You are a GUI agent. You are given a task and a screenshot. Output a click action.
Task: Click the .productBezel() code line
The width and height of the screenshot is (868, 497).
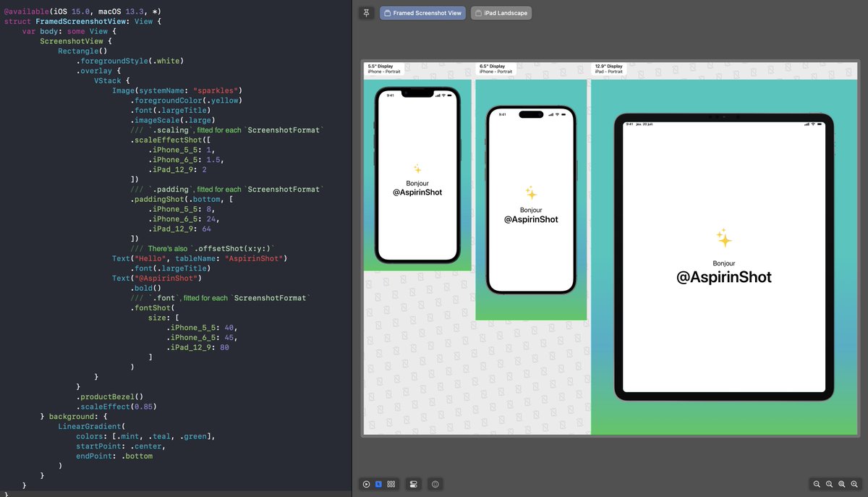click(x=110, y=396)
